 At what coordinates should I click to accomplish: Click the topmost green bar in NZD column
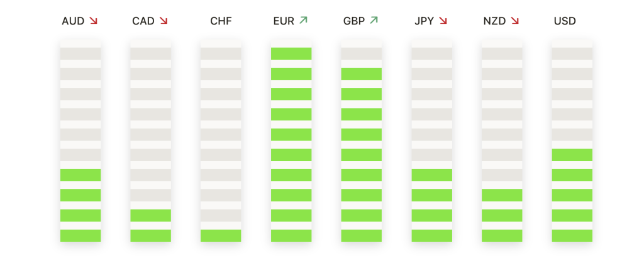502,195
